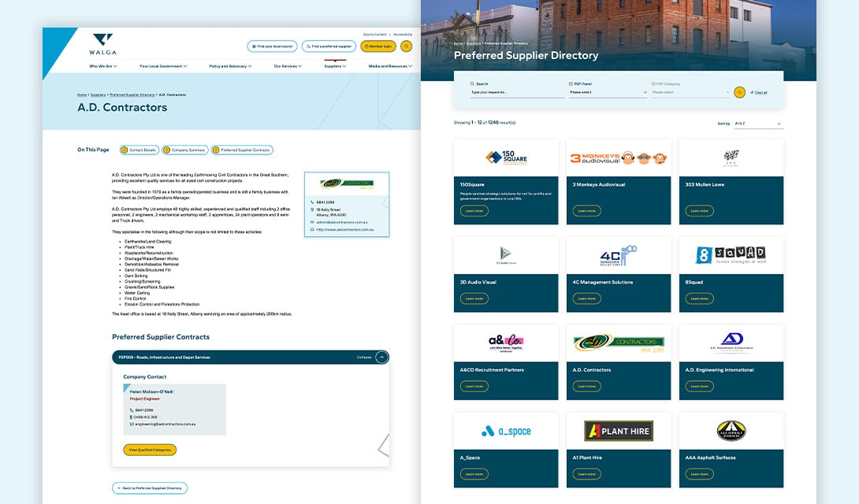This screenshot has width=859, height=504.
Task: Click Suppliers breadcrumb on A.D. Contractors page
Action: click(x=98, y=94)
